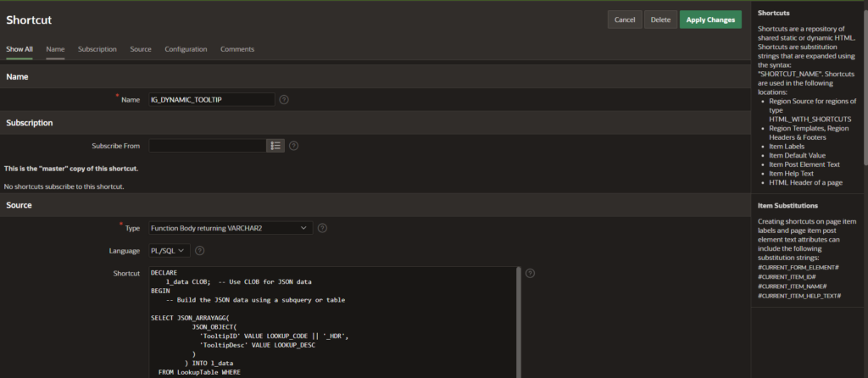The width and height of the screenshot is (868, 378).
Task: Expand the Type select list
Action: coord(230,228)
